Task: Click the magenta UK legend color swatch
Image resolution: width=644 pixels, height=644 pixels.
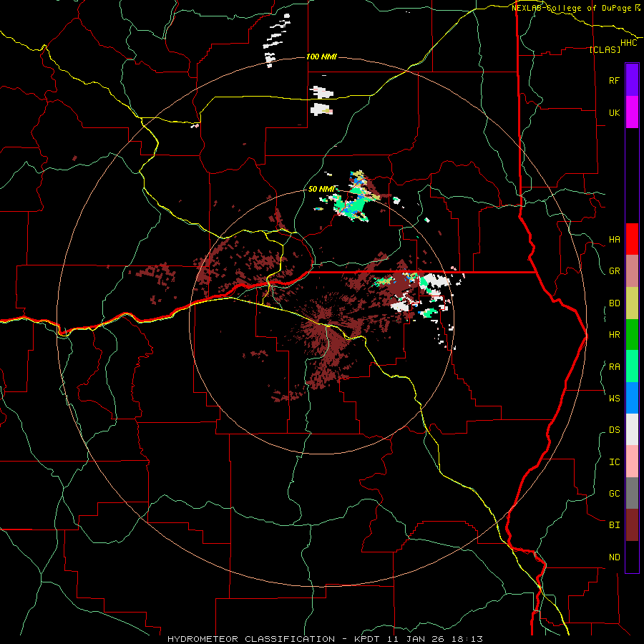Action: tap(632, 112)
